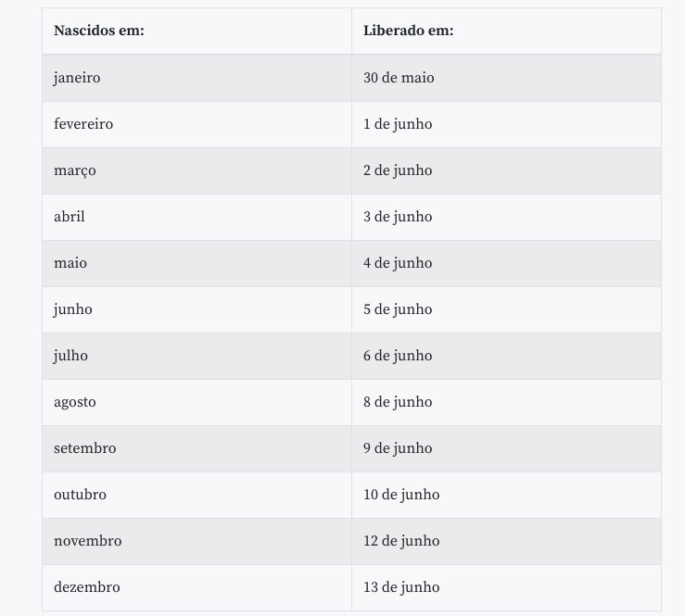Click the "3 de junho" date cell

[x=398, y=217]
